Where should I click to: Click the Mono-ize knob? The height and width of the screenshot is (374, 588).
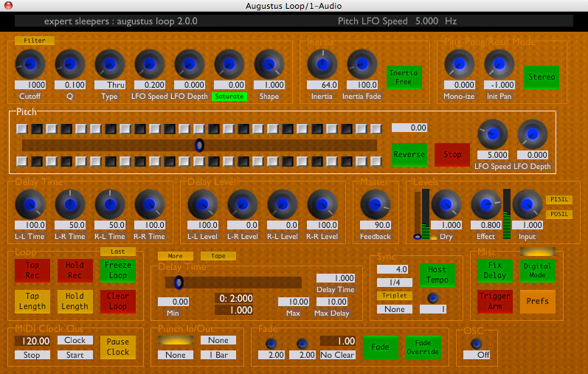(460, 64)
